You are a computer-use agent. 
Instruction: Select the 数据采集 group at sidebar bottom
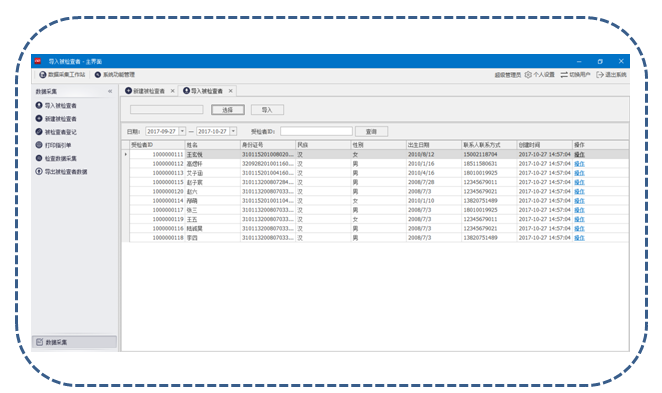coord(74,342)
